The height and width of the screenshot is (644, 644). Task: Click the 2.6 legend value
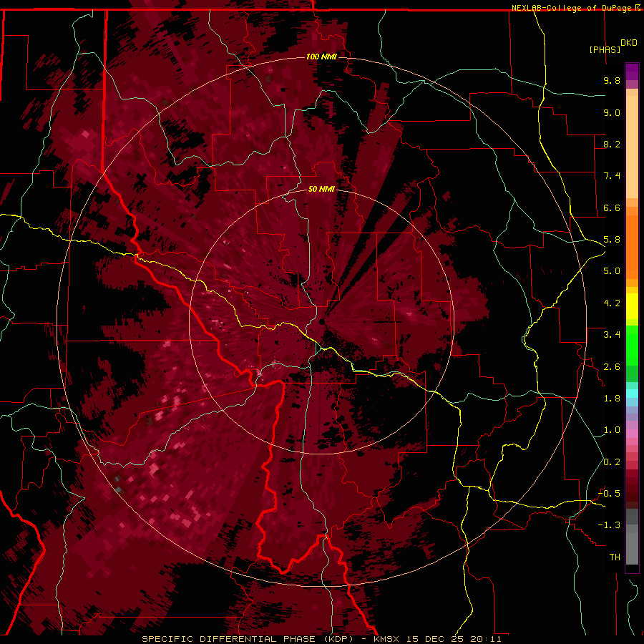pos(612,367)
